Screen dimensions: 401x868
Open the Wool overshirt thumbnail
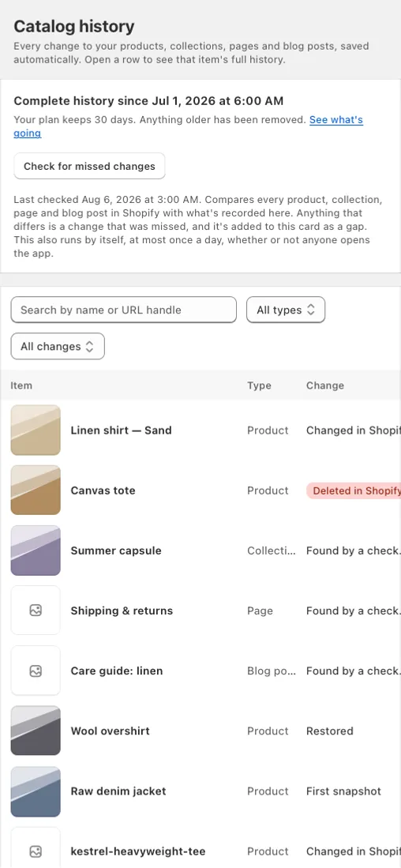tap(36, 731)
